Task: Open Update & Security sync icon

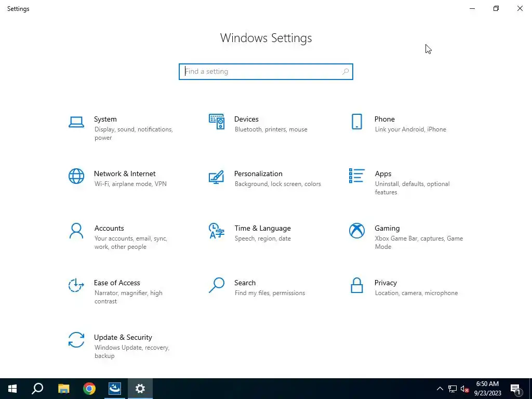Action: point(76,340)
